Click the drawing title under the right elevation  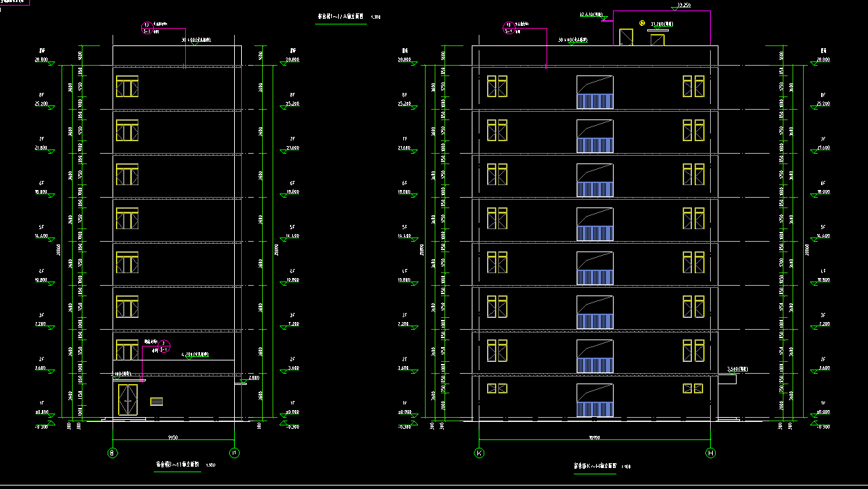(593, 466)
